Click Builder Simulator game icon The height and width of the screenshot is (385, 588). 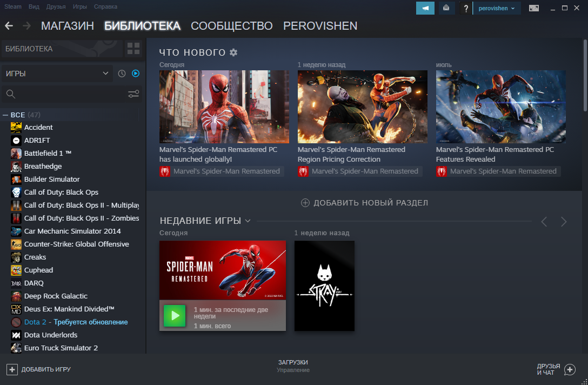(x=16, y=180)
